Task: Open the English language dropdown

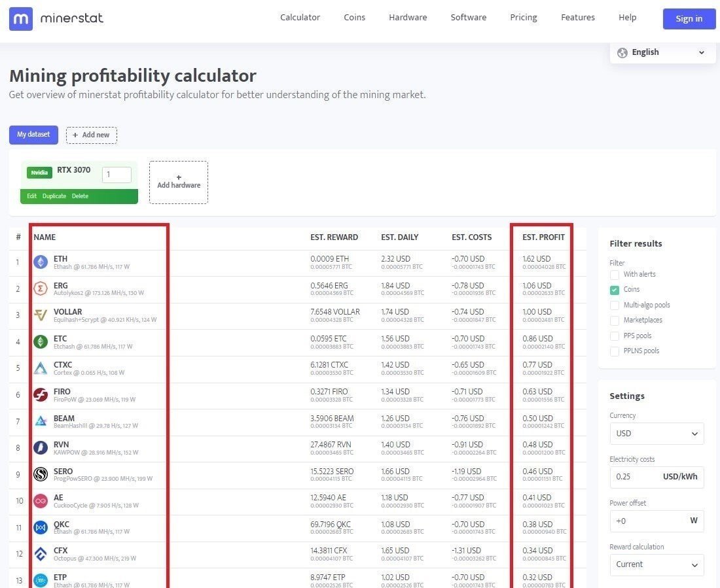Action: tap(662, 52)
